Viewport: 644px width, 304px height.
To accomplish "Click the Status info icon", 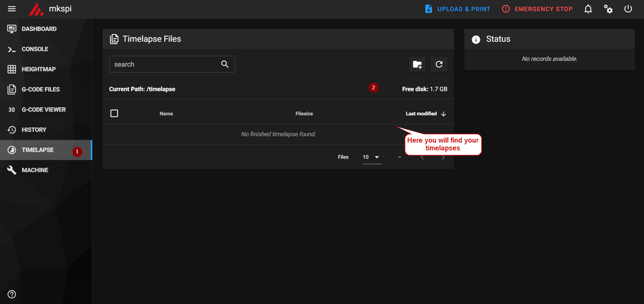I will (x=476, y=40).
